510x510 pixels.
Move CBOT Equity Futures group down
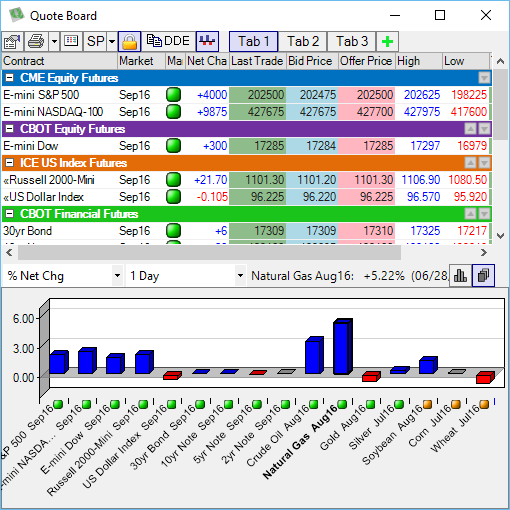484,129
